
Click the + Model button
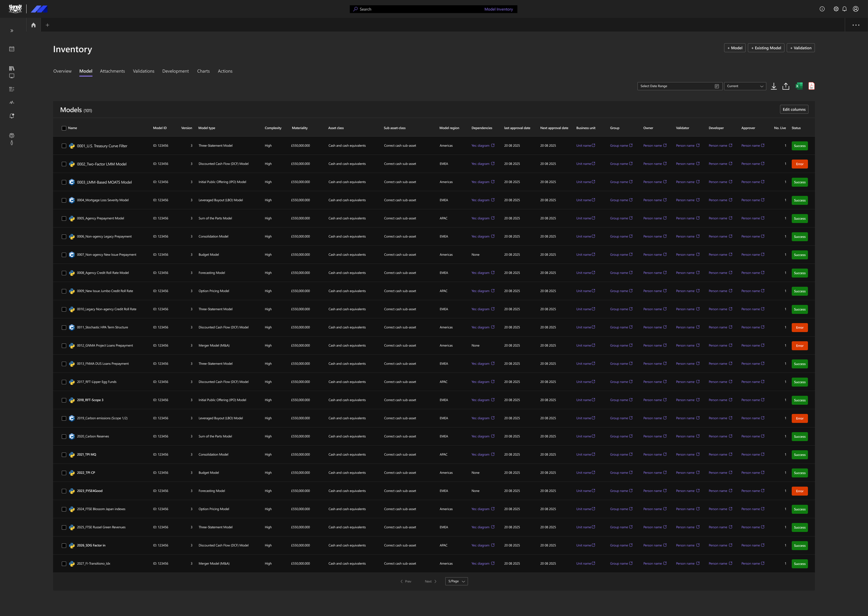[735, 48]
